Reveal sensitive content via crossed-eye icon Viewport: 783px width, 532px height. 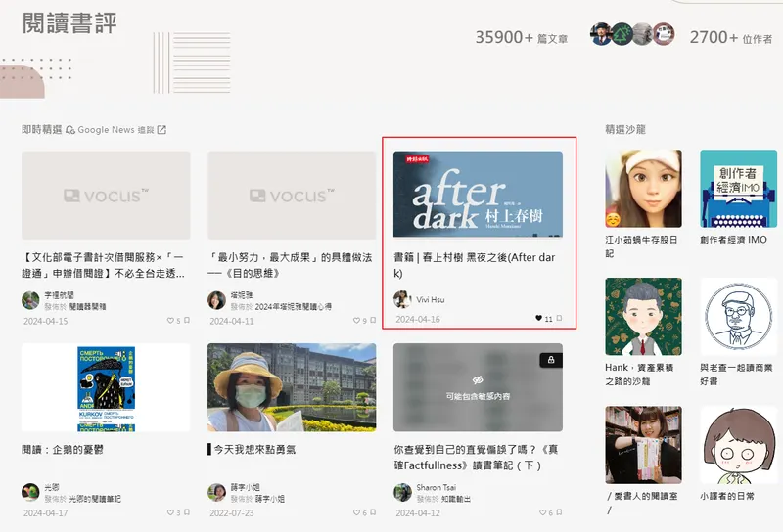(478, 380)
